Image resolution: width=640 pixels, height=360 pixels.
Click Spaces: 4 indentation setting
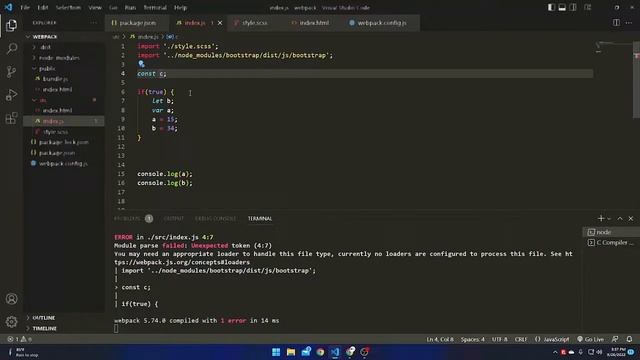tap(473, 339)
